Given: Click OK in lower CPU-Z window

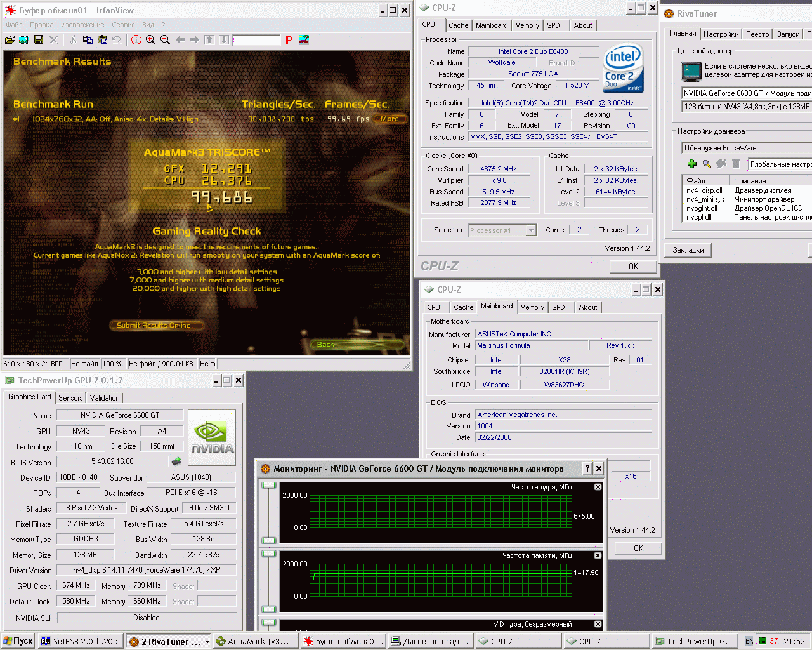Looking at the screenshot, I should [638, 548].
